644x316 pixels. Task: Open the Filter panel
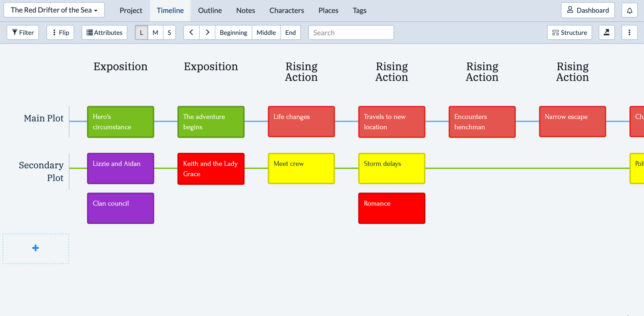pyautogui.click(x=22, y=32)
